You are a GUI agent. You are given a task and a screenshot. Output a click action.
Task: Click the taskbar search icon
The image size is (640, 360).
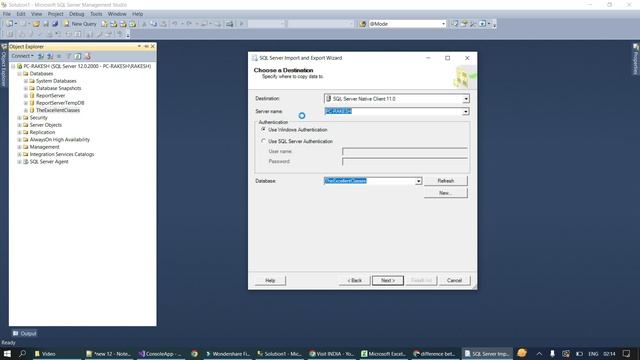point(22,353)
